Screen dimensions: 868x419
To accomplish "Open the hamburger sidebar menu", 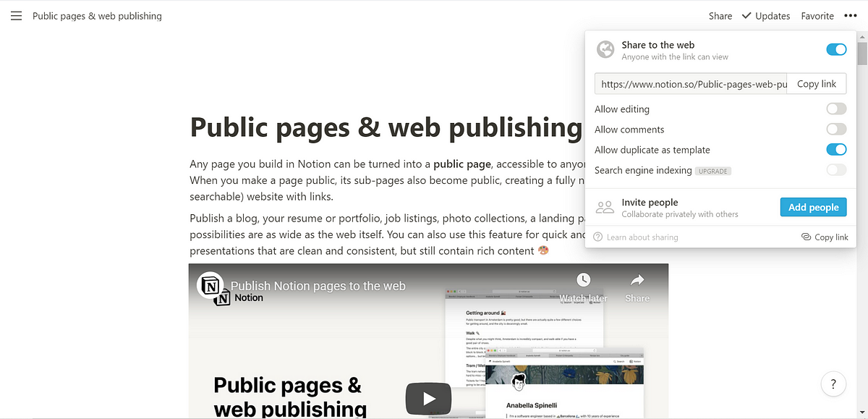I will point(17,16).
